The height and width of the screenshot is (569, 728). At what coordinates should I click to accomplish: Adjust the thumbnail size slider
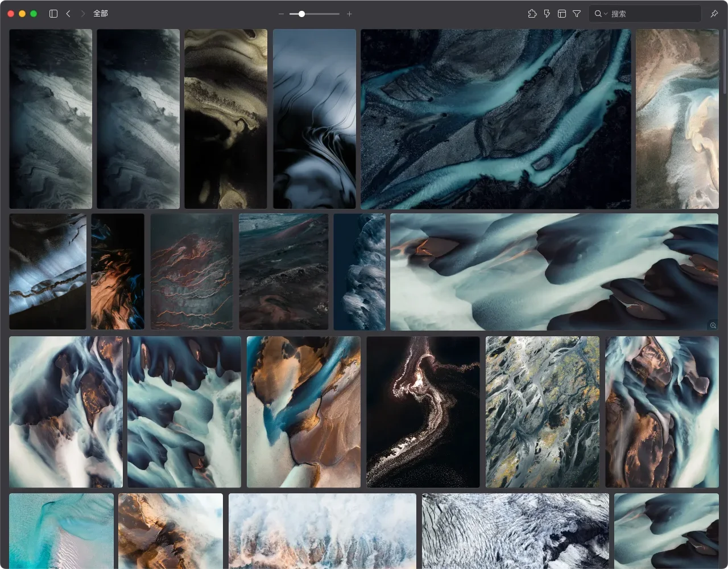pyautogui.click(x=301, y=14)
